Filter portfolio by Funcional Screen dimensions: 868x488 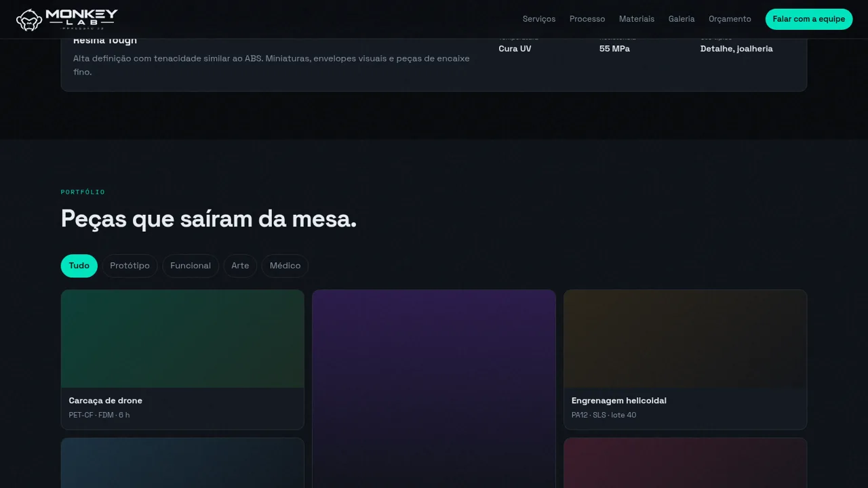pyautogui.click(x=191, y=266)
